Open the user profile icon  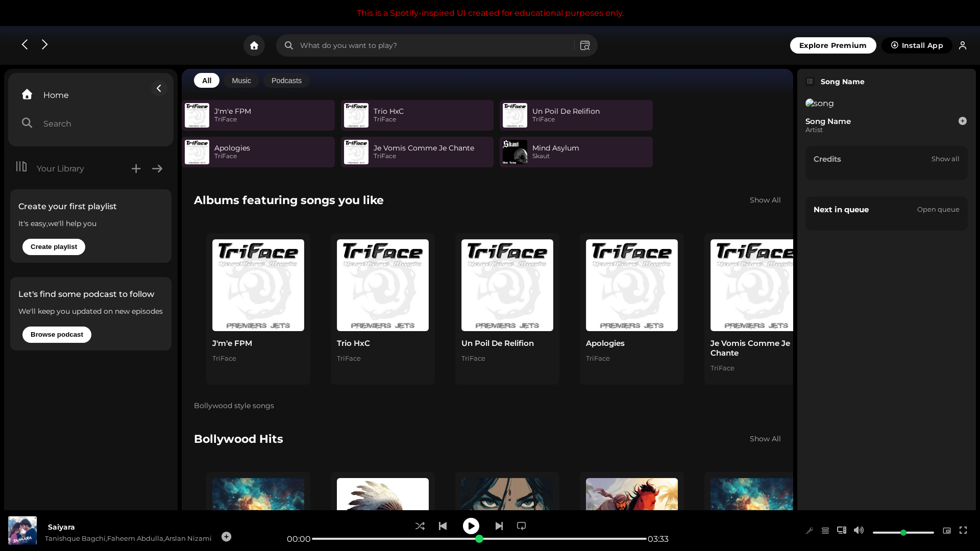click(x=963, y=45)
